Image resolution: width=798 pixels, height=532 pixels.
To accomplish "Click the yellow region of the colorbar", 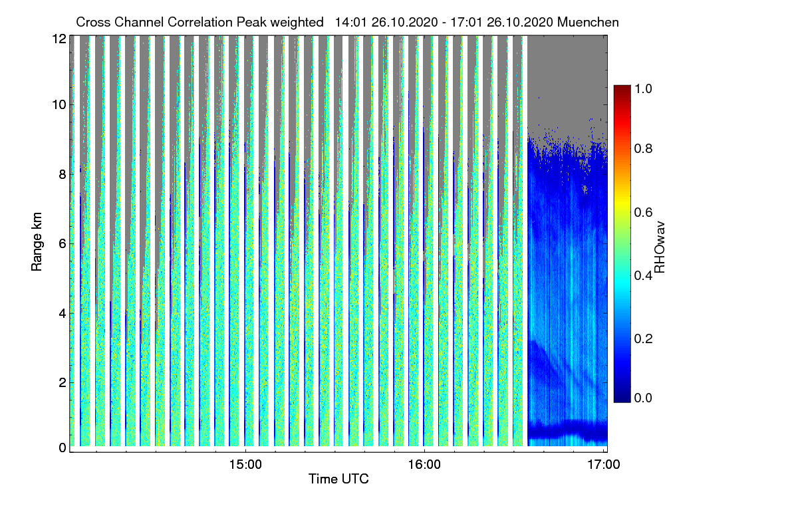I will pos(622,203).
